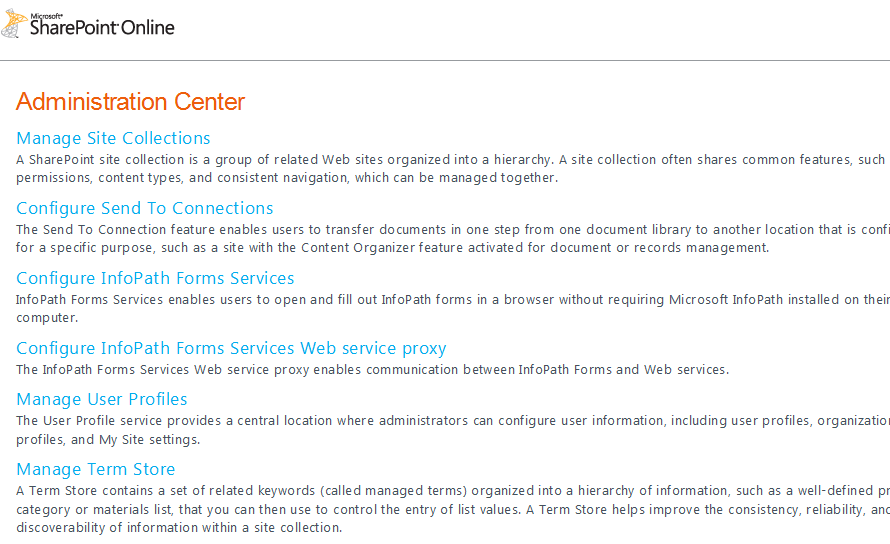This screenshot has width=890, height=544.
Task: Click the small Microsoft text above SharePoint
Action: 47,16
